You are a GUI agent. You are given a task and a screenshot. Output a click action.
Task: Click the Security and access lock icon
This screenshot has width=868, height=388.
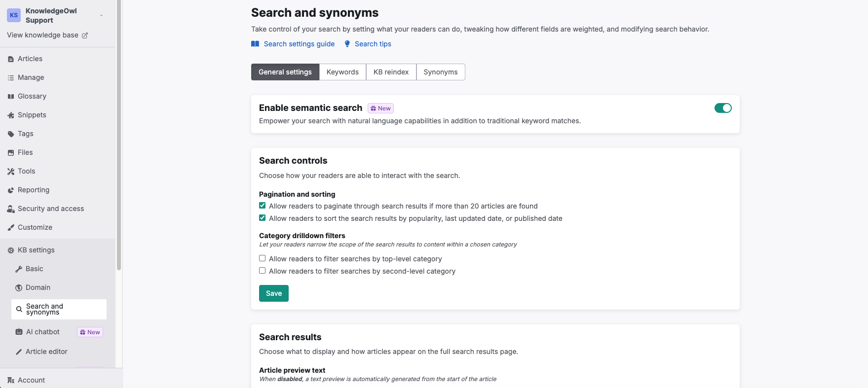pos(11,209)
